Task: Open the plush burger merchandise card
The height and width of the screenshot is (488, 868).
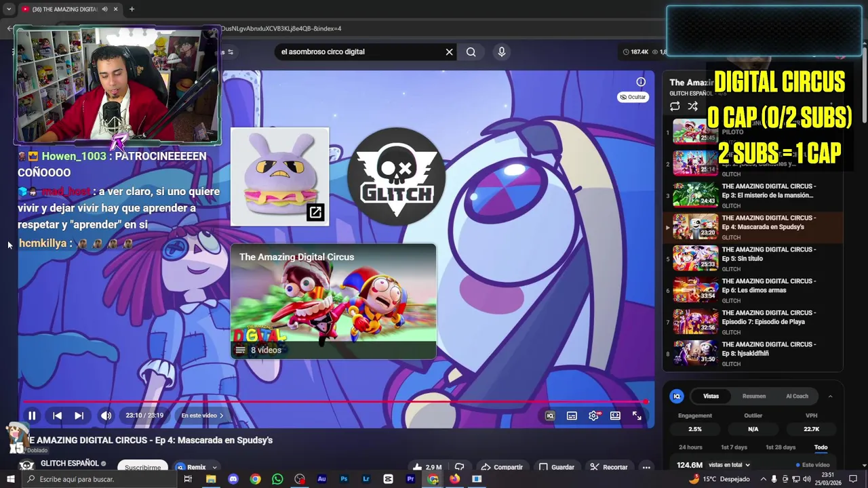Action: point(279,176)
